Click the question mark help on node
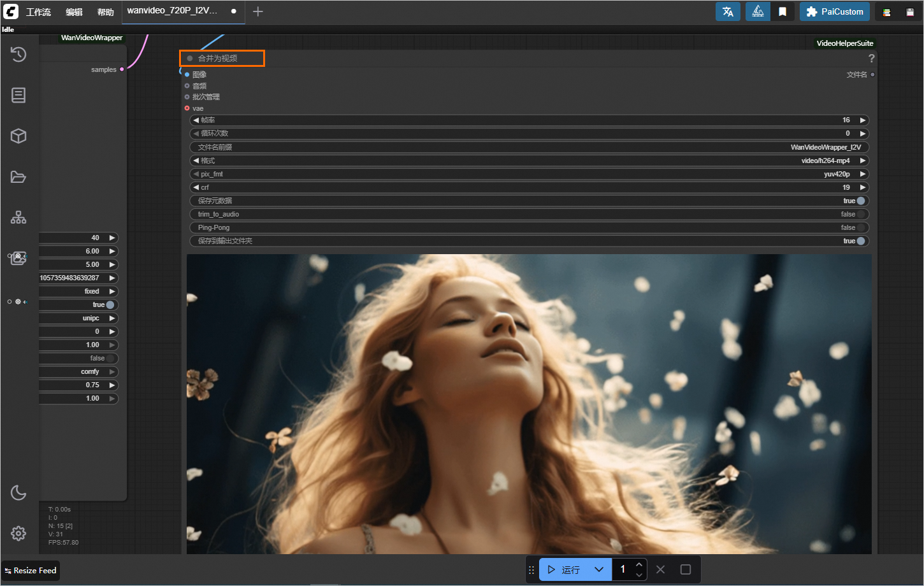 (x=871, y=58)
